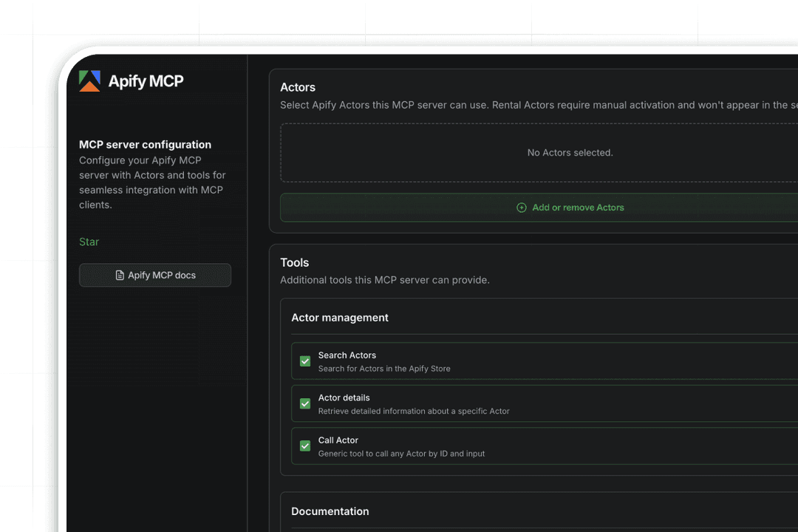The image size is (798, 532).
Task: Expand the Actor management section
Action: pyautogui.click(x=340, y=318)
